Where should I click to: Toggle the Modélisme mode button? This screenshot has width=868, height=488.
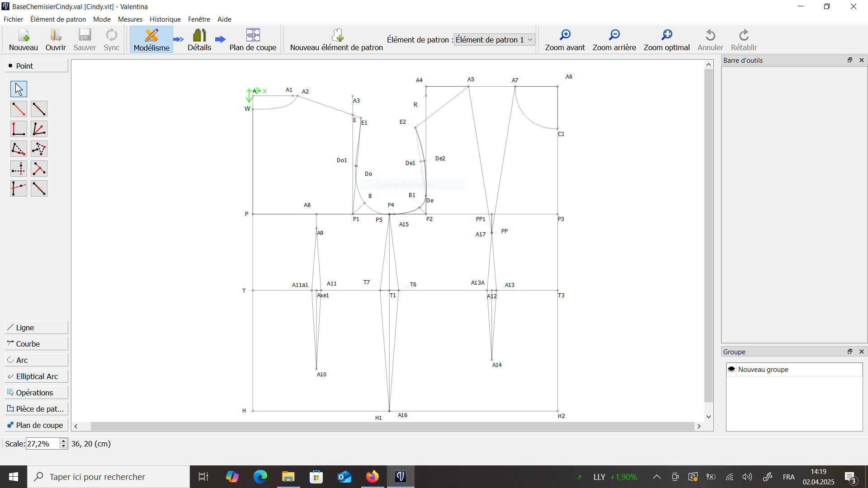151,40
